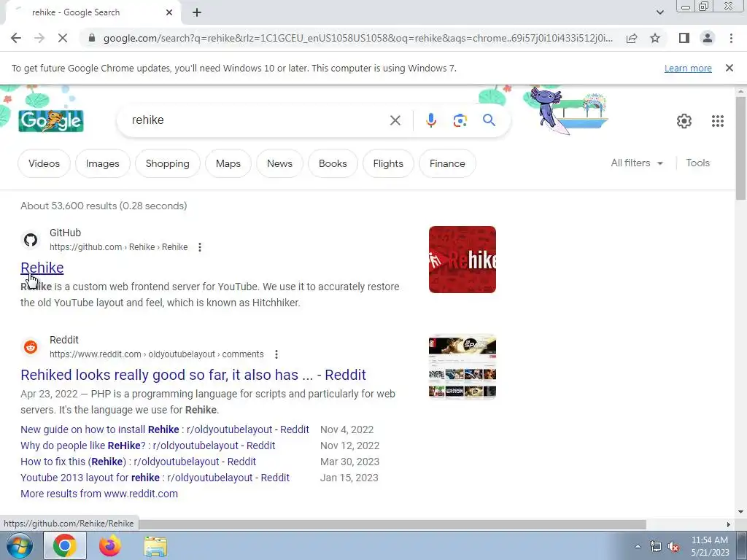Open the search Tools options

click(x=697, y=163)
